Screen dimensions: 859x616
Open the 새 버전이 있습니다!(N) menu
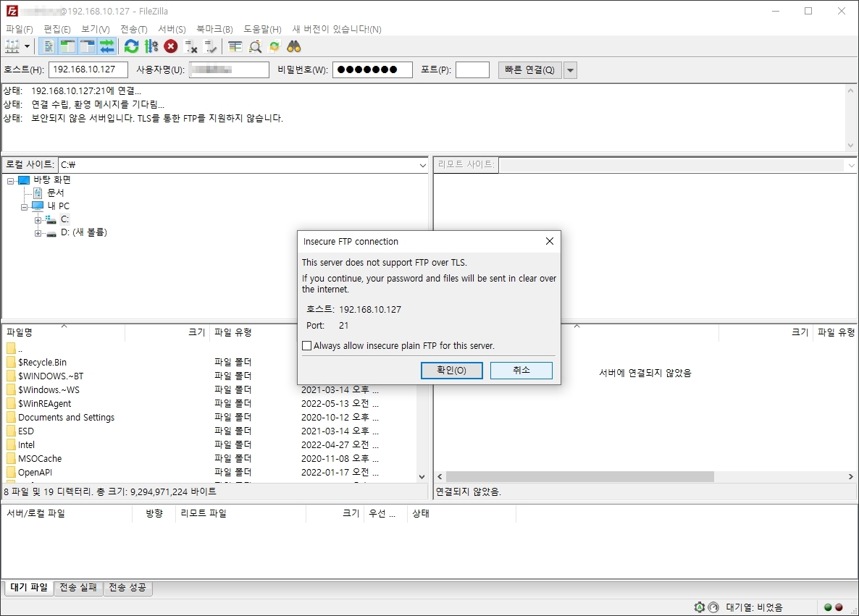tap(336, 29)
